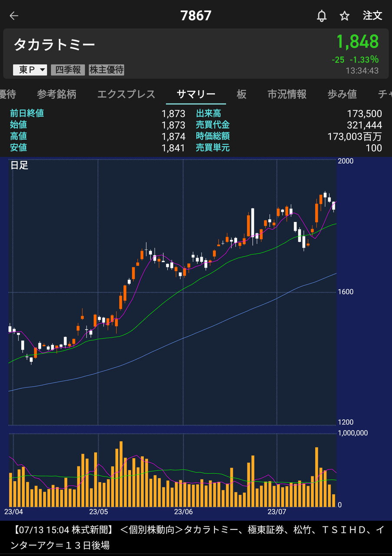Open the 株主優待 info button
Screen dimensions: 392x556
click(x=106, y=69)
